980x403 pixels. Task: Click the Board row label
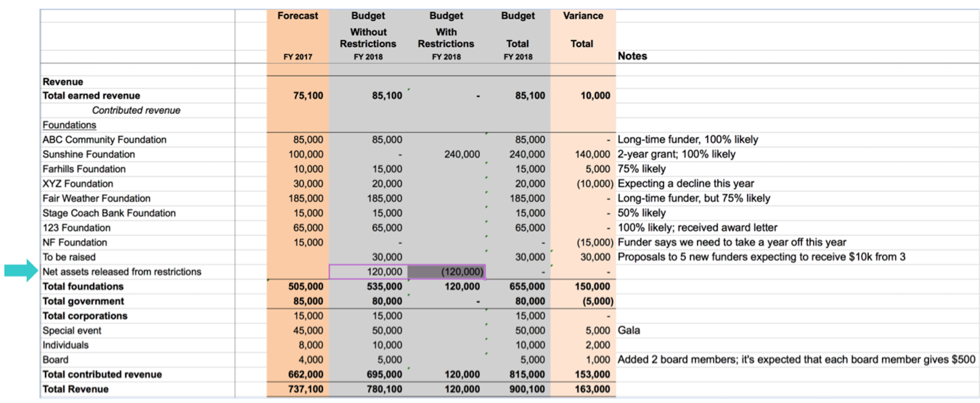click(55, 360)
